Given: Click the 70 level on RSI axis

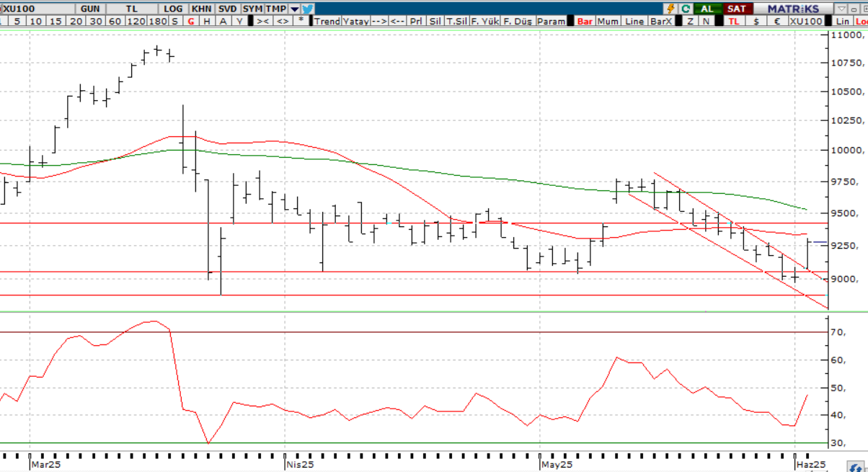Looking at the screenshot, I should coord(838,332).
